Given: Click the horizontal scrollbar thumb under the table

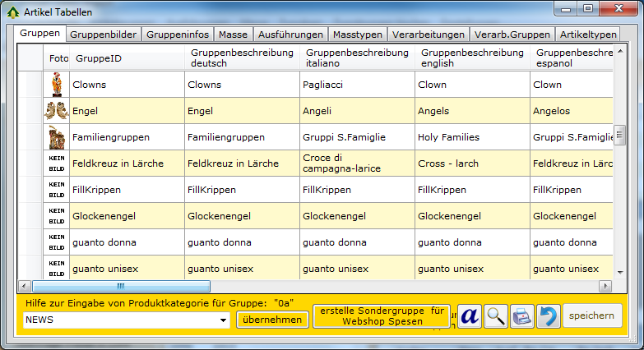Looking at the screenshot, I should tap(120, 286).
